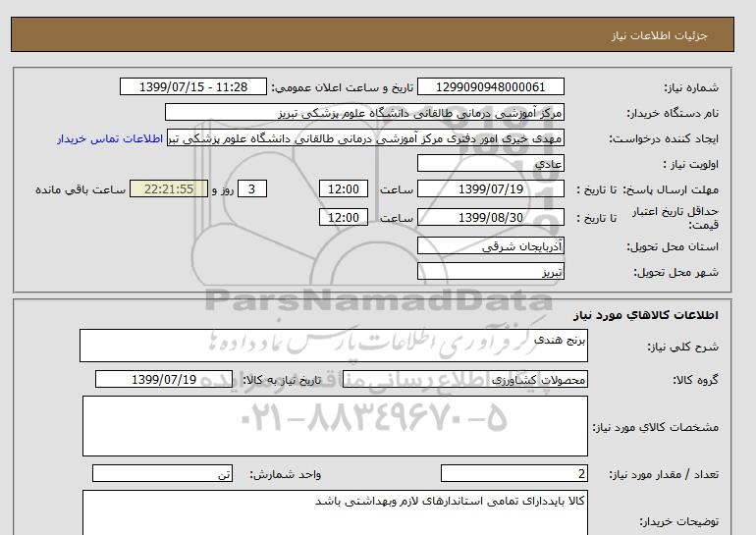Click the label شرح کلی نیاز
756x535 pixels.
(x=682, y=347)
